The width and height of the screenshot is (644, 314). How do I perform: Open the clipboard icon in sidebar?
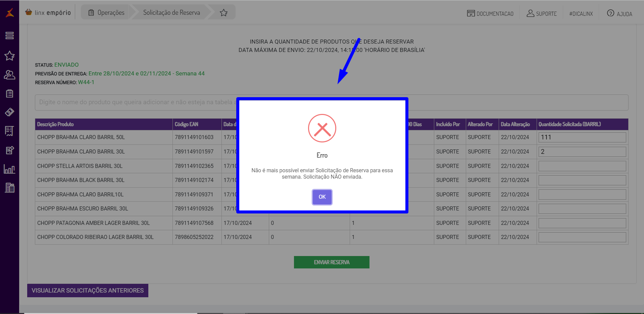click(10, 93)
